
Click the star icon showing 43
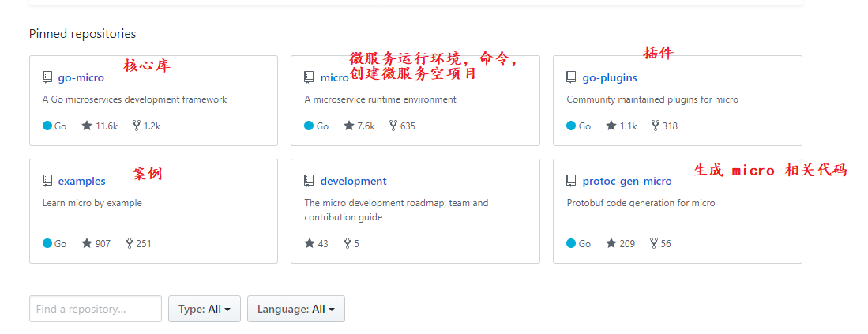coord(310,243)
